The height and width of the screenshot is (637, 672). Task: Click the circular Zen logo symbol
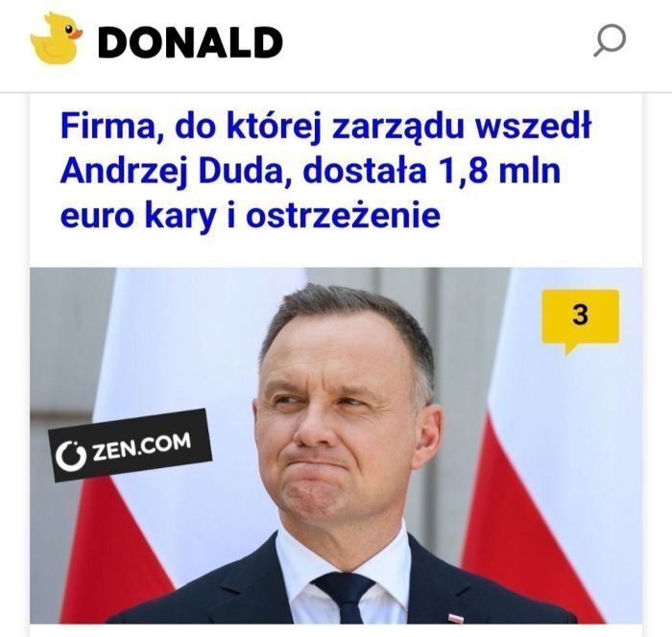pos(71,455)
